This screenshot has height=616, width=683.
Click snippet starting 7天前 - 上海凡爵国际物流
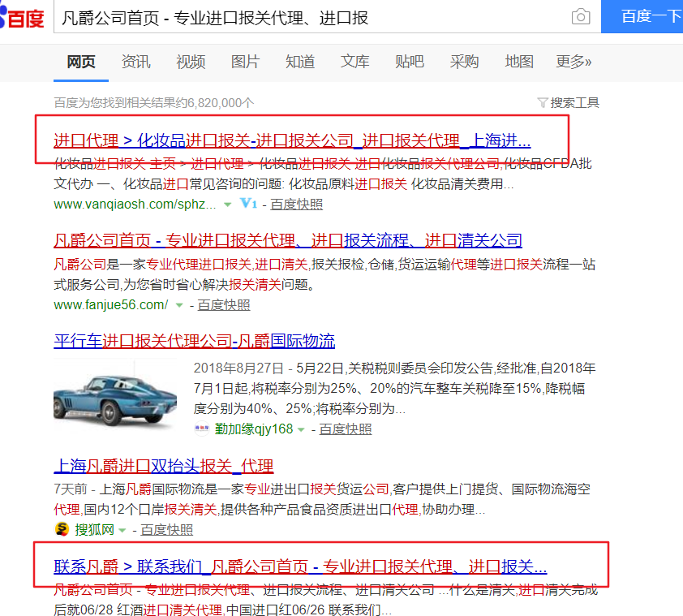click(x=322, y=499)
